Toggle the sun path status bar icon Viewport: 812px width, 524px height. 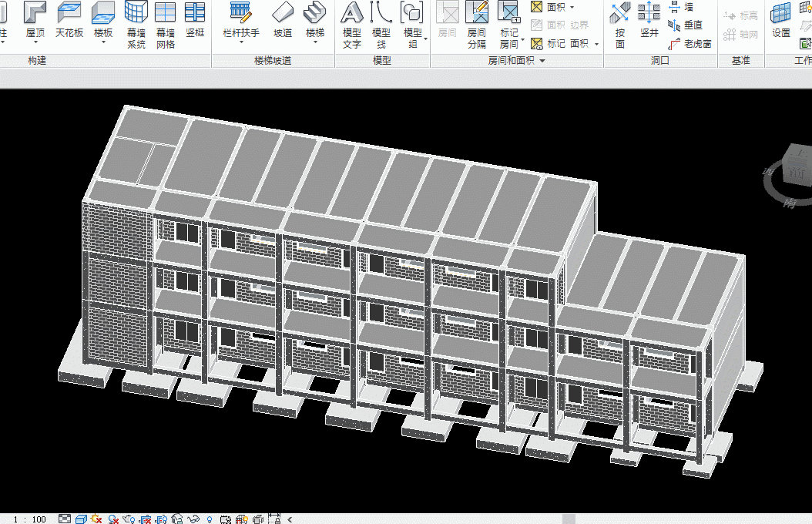tap(96, 519)
